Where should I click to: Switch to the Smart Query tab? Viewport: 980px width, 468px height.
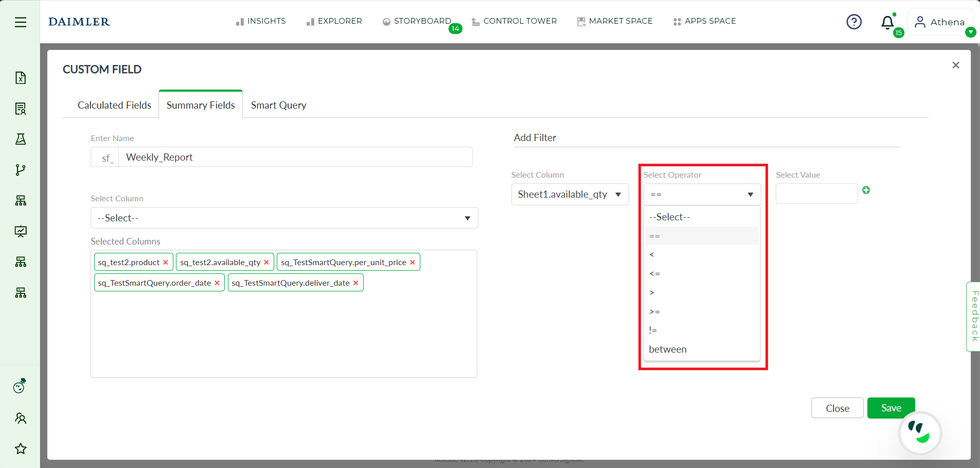click(278, 105)
